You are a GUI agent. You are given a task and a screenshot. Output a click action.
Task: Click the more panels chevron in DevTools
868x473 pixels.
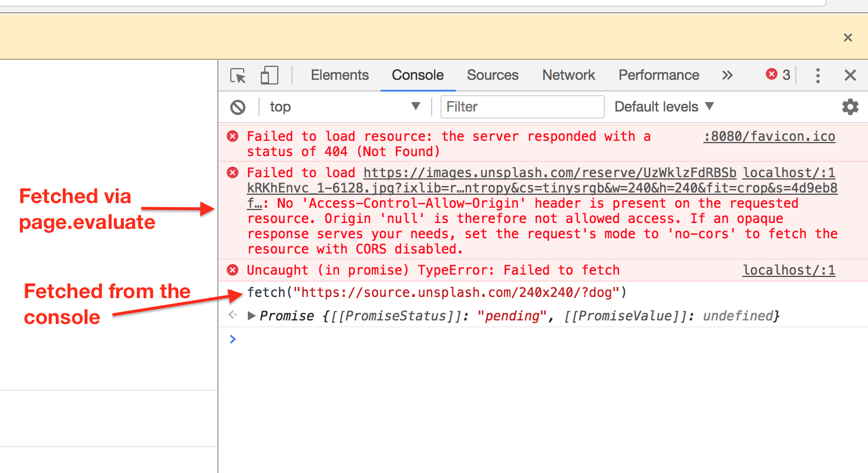(x=727, y=75)
